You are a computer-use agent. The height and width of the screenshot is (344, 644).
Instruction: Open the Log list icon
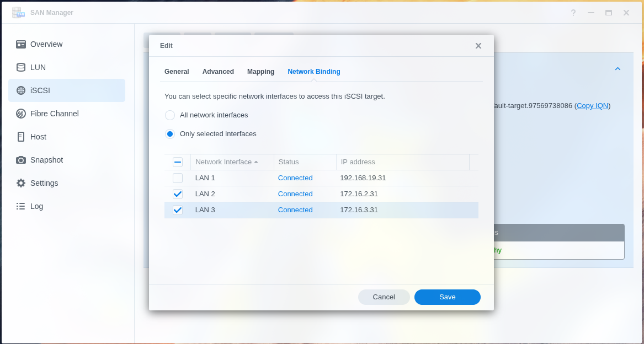pos(21,206)
